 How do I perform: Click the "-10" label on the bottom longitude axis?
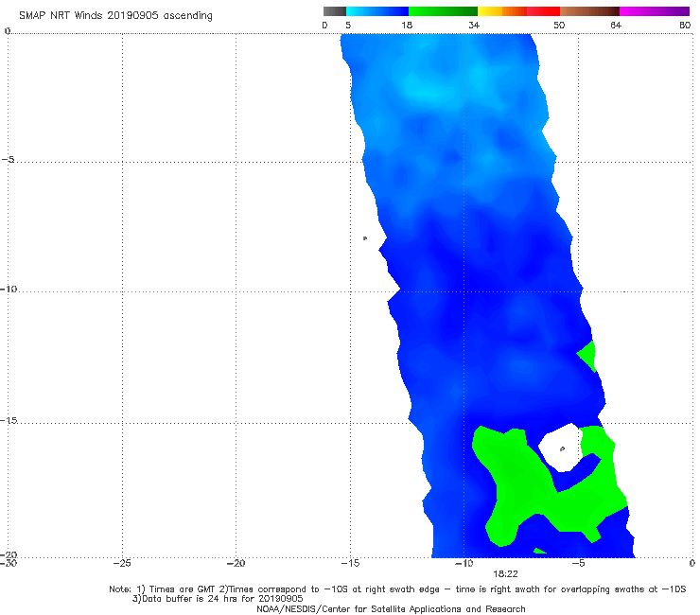[x=464, y=563]
